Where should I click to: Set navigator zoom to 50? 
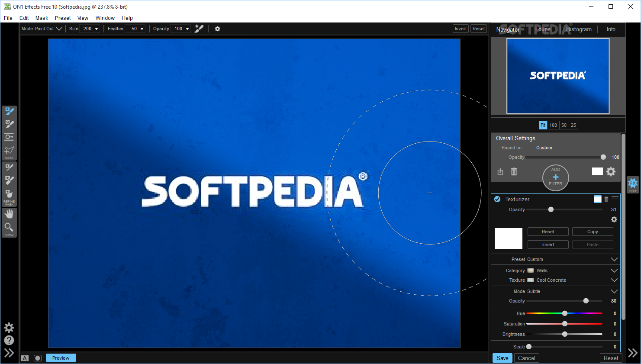coord(564,125)
